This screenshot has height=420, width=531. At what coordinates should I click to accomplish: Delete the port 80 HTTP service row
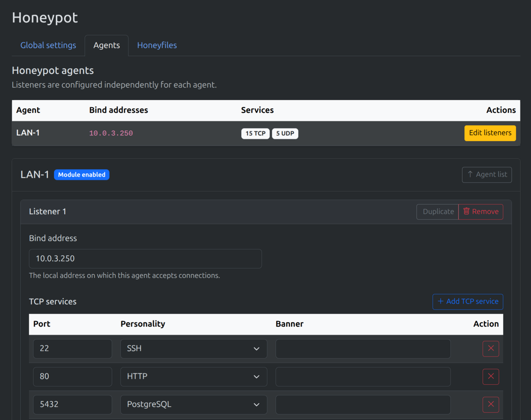(491, 376)
